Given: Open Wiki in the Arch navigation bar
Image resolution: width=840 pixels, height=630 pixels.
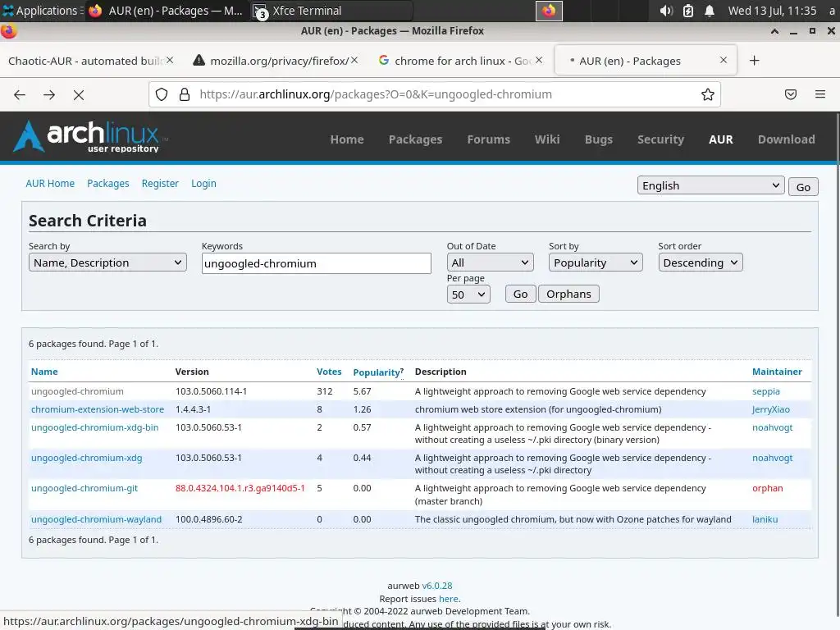Looking at the screenshot, I should pos(547,139).
